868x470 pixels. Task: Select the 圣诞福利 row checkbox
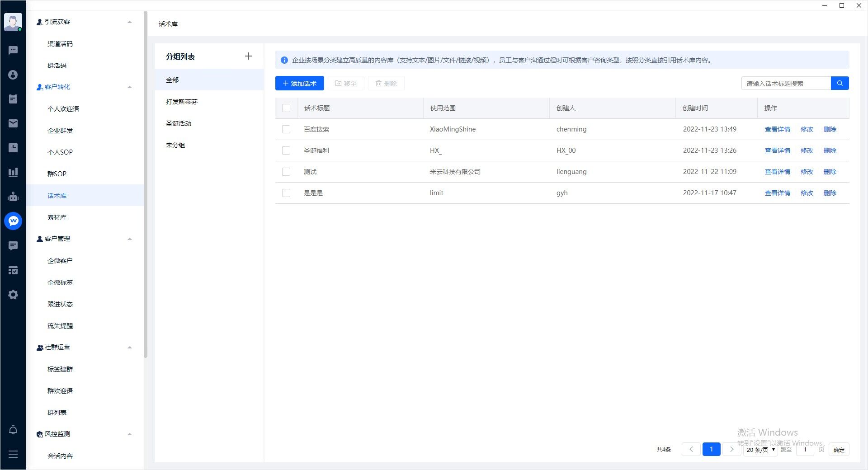coord(286,150)
